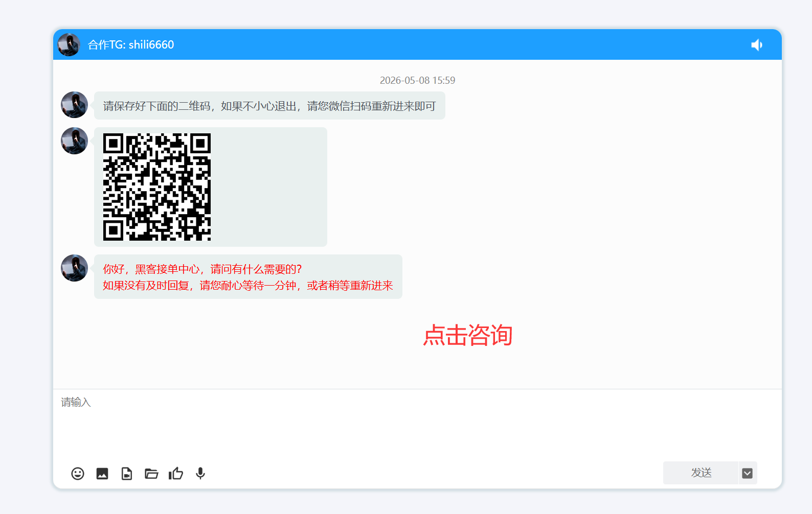Viewport: 812px width, 514px height.
Task: Click the header avatar next to 合作TG
Action: [x=69, y=44]
